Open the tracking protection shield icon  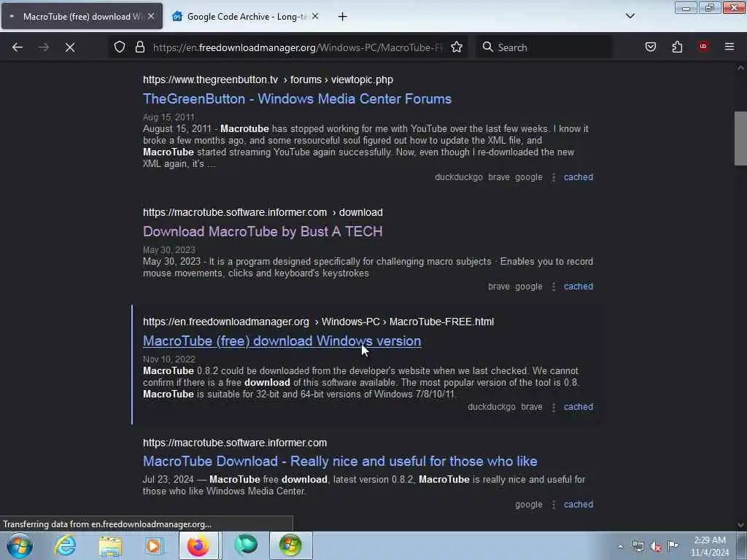[x=120, y=47]
